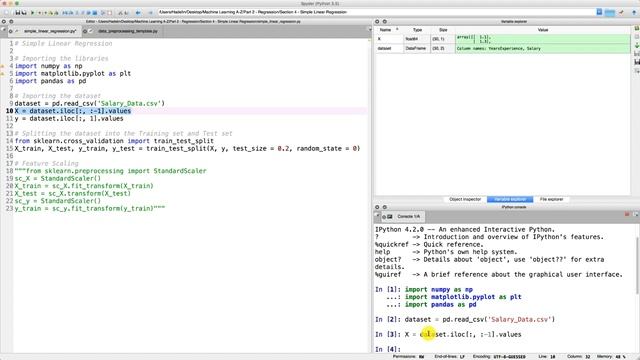Open editor tab list dropdown arrow

(x=370, y=29)
